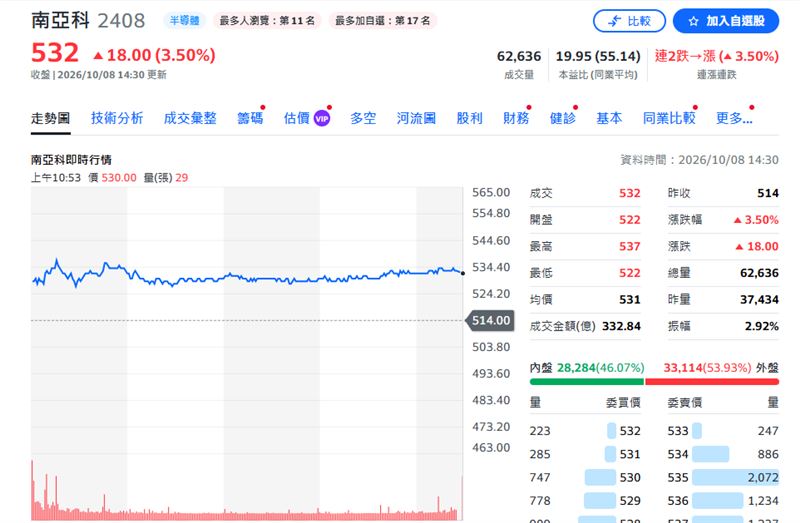Click the 均價 531 value
Screen dimensions: 800x523
click(630, 300)
